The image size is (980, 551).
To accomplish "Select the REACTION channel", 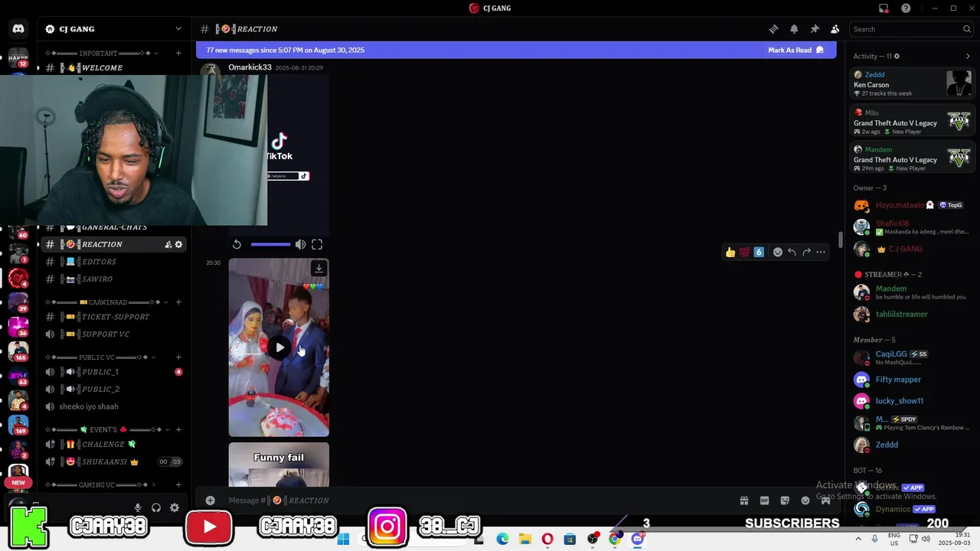I will tap(102, 244).
